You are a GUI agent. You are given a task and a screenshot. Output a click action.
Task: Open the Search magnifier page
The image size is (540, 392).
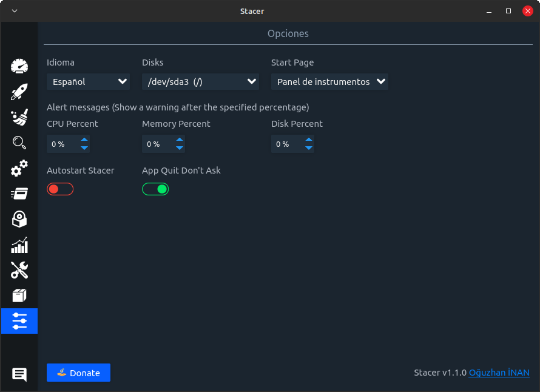click(19, 143)
